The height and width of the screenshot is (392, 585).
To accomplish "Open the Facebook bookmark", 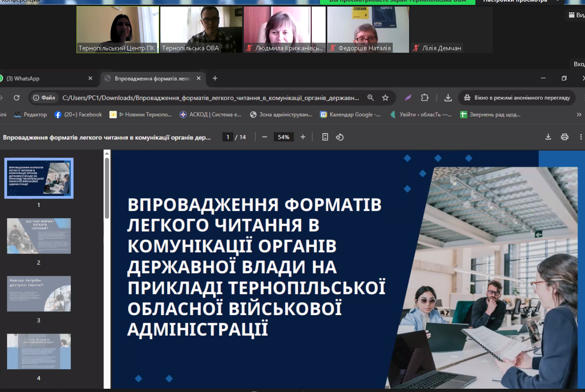I will 78,114.
